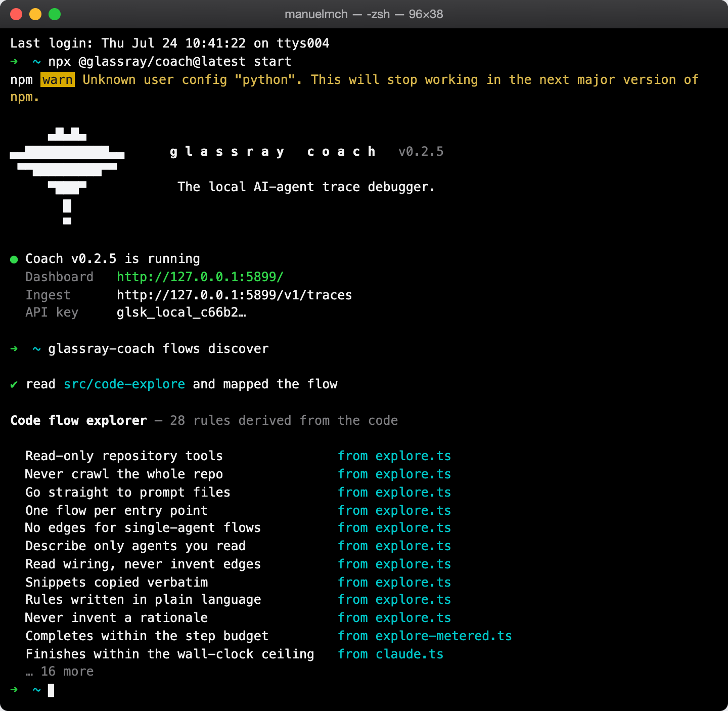The image size is (728, 711).
Task: Click the 'glassray-coach flows discover' command
Action: point(158,348)
